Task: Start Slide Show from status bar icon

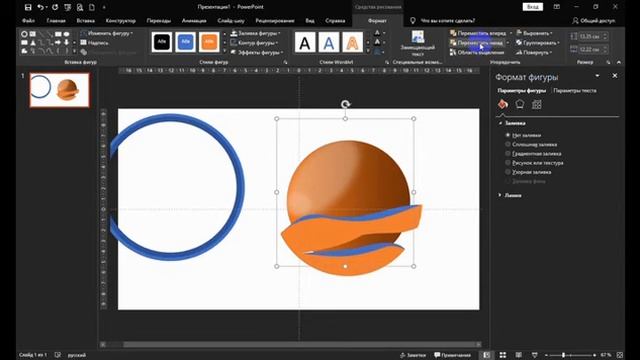Action: [x=534, y=355]
